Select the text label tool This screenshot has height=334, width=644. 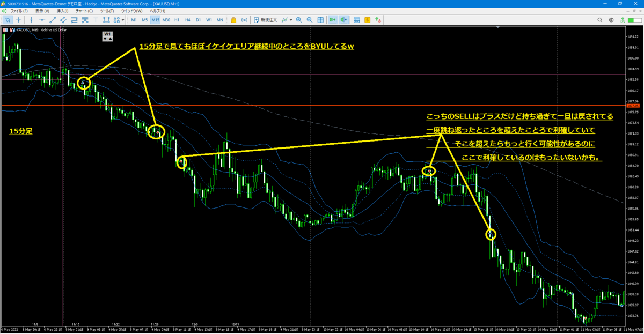pyautogui.click(x=96, y=20)
